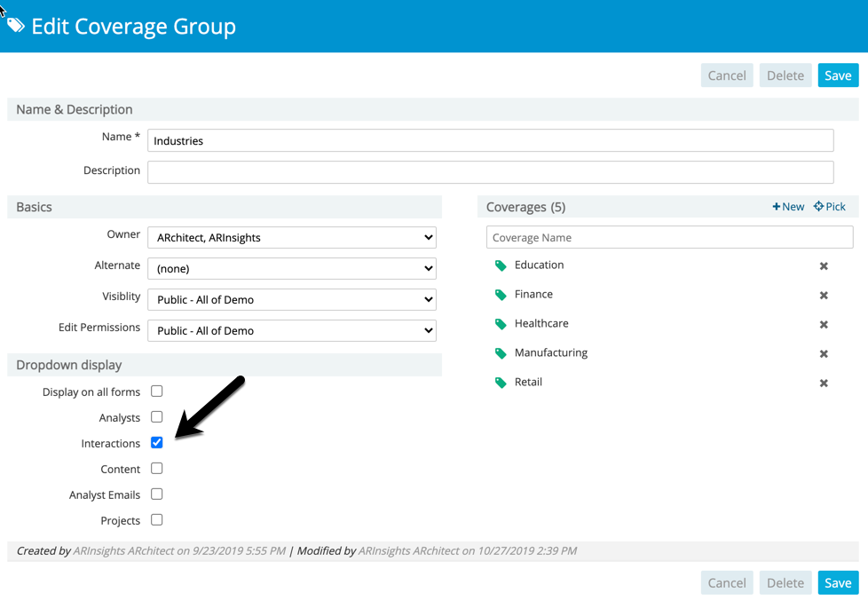Click the tag icon beside Finance coverage

(501, 295)
